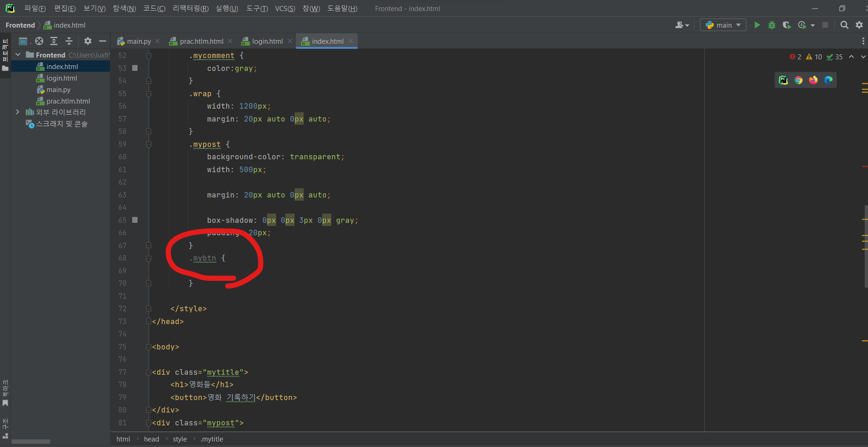The width and height of the screenshot is (868, 447).
Task: Close the main.py tab
Action: tap(157, 41)
